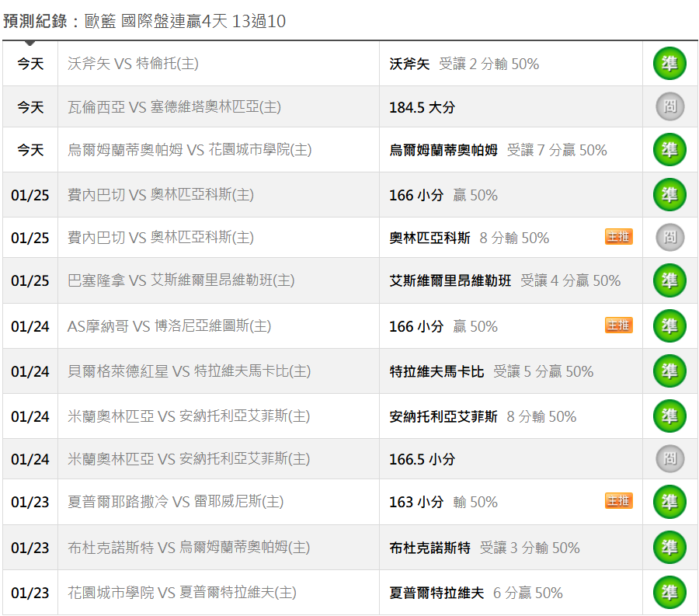Click header text 預測紀錄：歐籃 國際盤連贏4天 13過10
This screenshot has width=699, height=616.
click(x=144, y=21)
